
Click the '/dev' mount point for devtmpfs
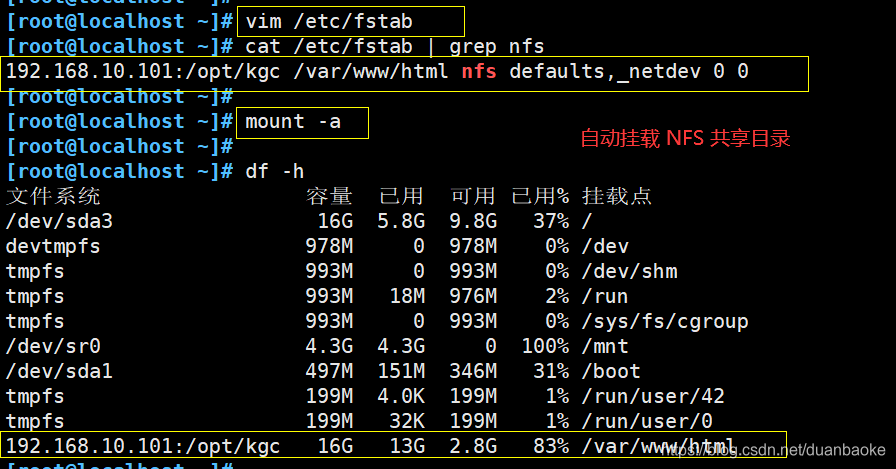(x=605, y=247)
